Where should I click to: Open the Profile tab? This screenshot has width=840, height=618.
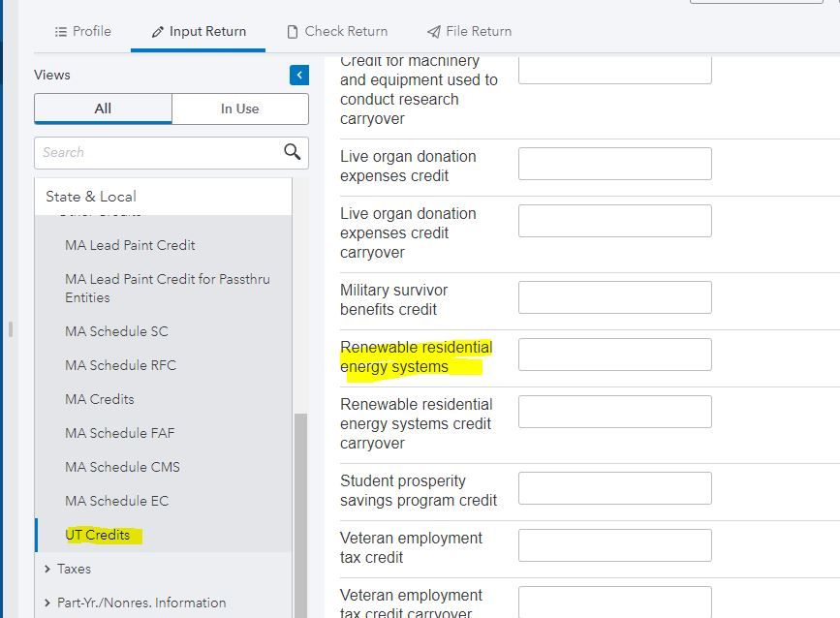(x=82, y=31)
